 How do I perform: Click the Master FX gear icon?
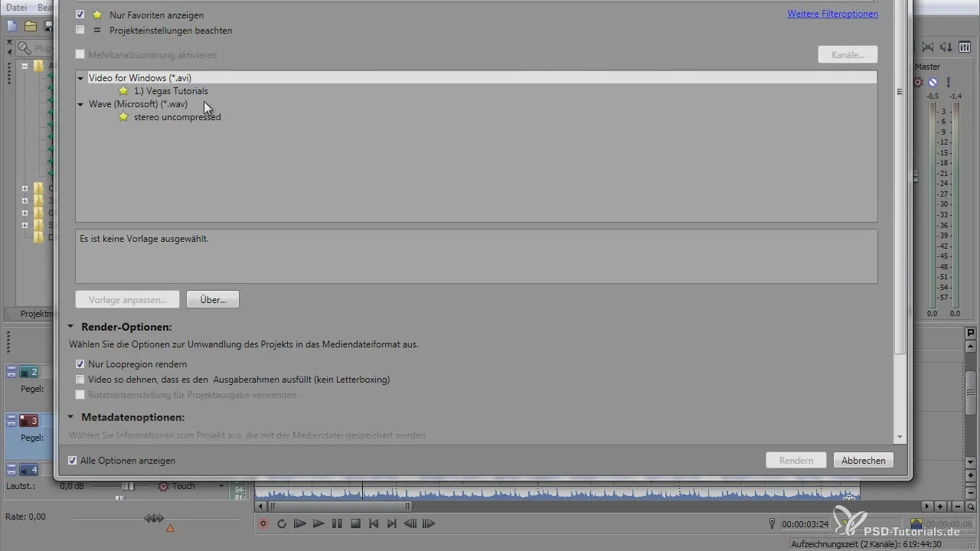(x=919, y=82)
